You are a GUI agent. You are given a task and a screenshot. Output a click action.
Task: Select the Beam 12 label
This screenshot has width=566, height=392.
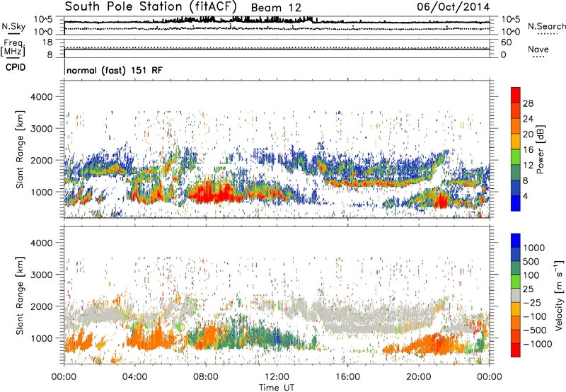pyautogui.click(x=276, y=8)
